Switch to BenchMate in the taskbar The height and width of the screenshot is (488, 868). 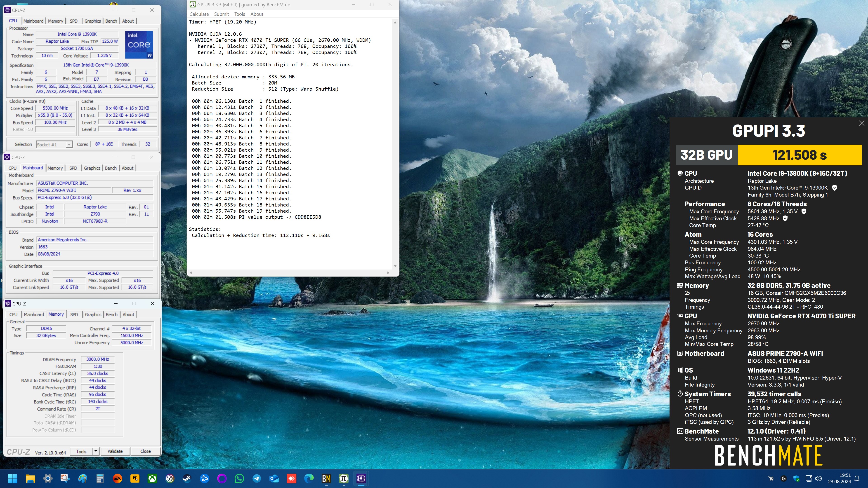pyautogui.click(x=326, y=479)
